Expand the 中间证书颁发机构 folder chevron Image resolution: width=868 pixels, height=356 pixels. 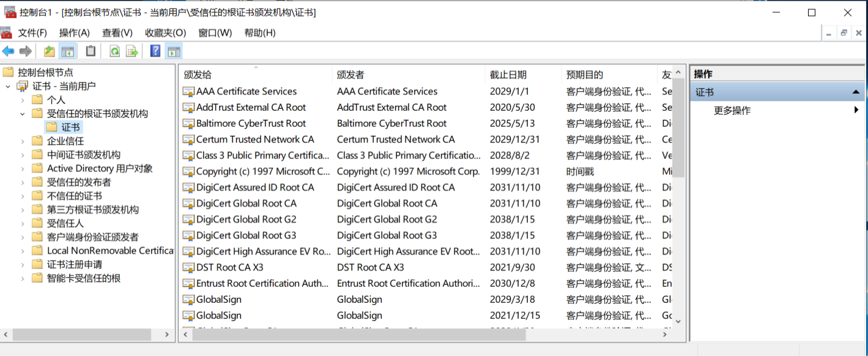coord(23,155)
